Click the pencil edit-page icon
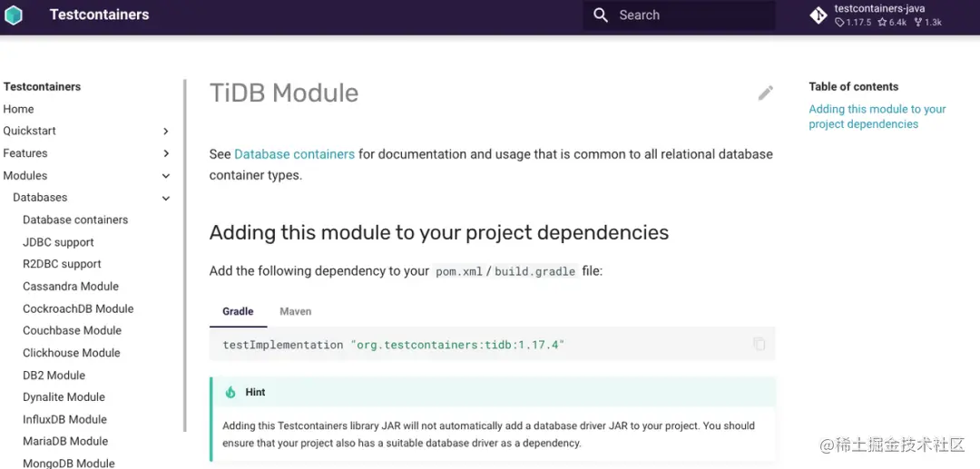The image size is (980, 469). click(766, 93)
